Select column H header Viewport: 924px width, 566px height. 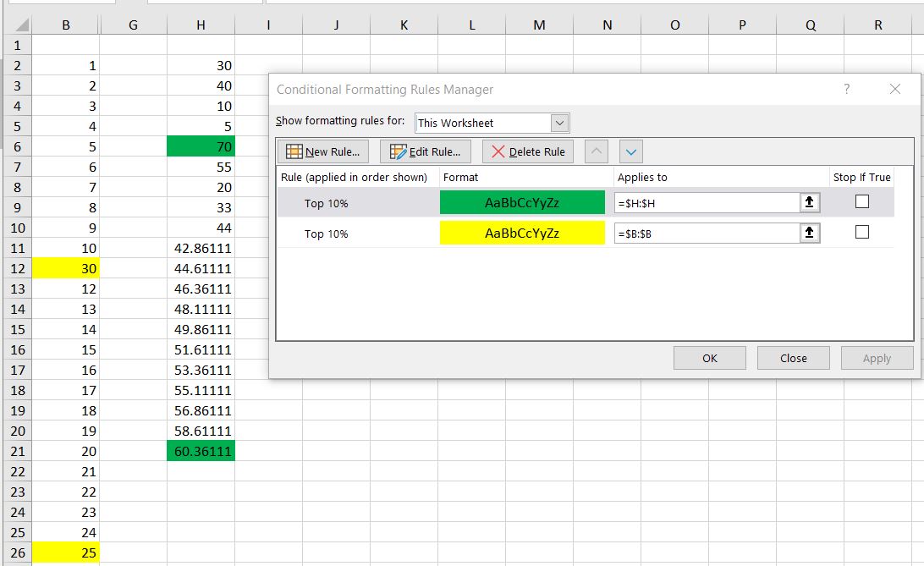pos(201,25)
